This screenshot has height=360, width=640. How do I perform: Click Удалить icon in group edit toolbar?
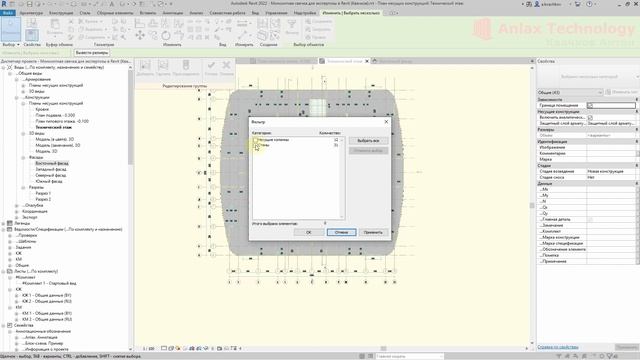[163, 65]
